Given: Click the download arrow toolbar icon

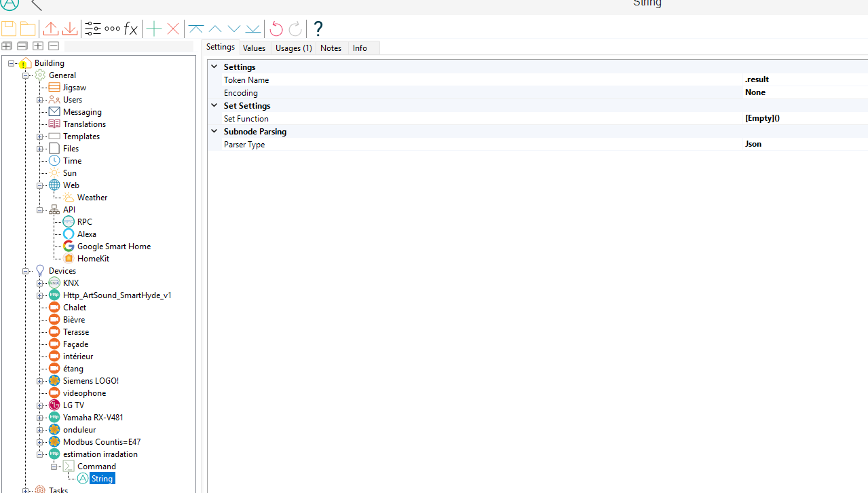Looking at the screenshot, I should (x=70, y=29).
